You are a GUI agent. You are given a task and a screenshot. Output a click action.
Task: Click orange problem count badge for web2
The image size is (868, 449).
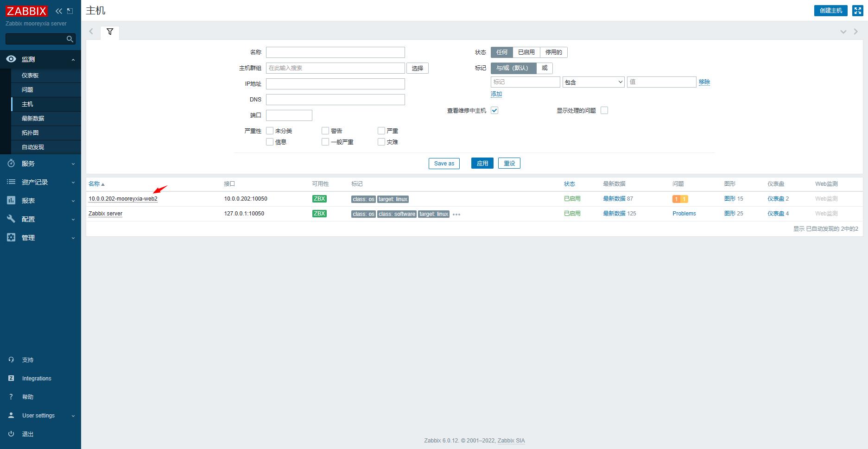[676, 199]
